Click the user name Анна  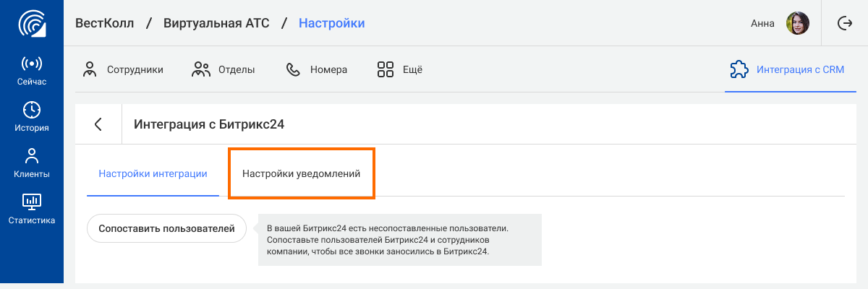[x=762, y=23]
